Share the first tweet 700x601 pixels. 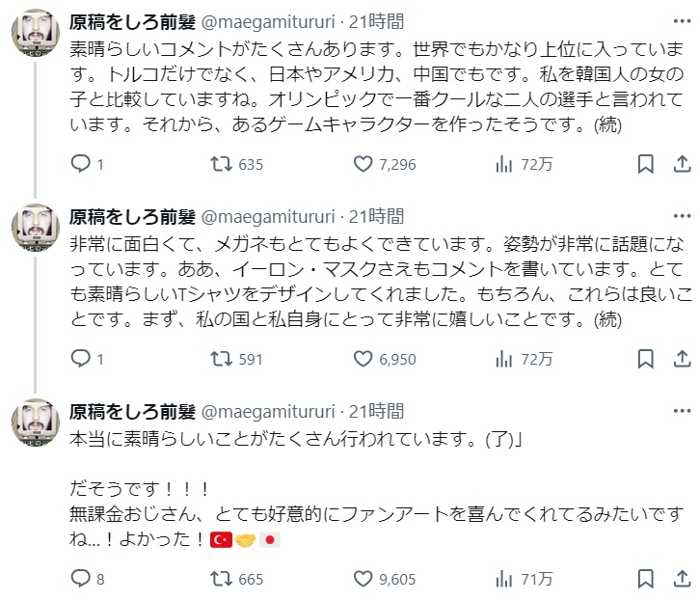(x=682, y=164)
